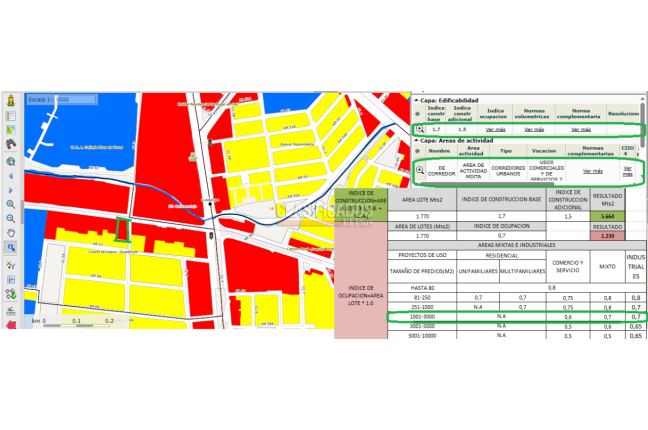Click the Resolucion column header

coord(623,113)
